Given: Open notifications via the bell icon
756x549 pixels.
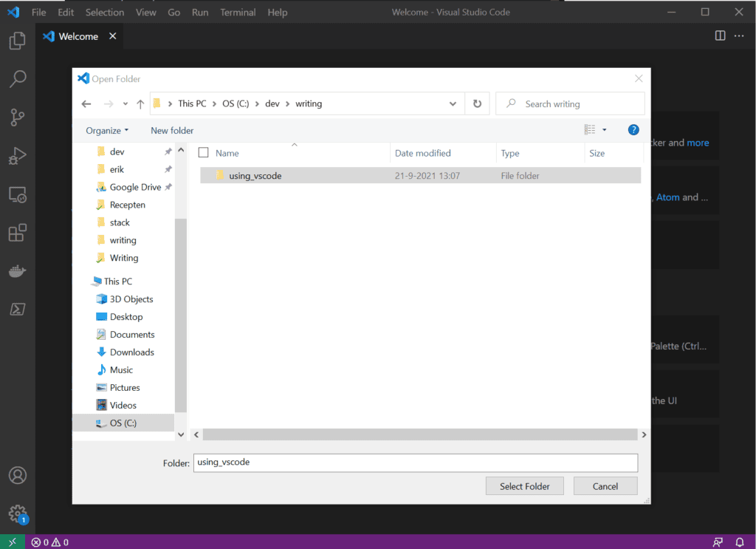Looking at the screenshot, I should coord(740,542).
